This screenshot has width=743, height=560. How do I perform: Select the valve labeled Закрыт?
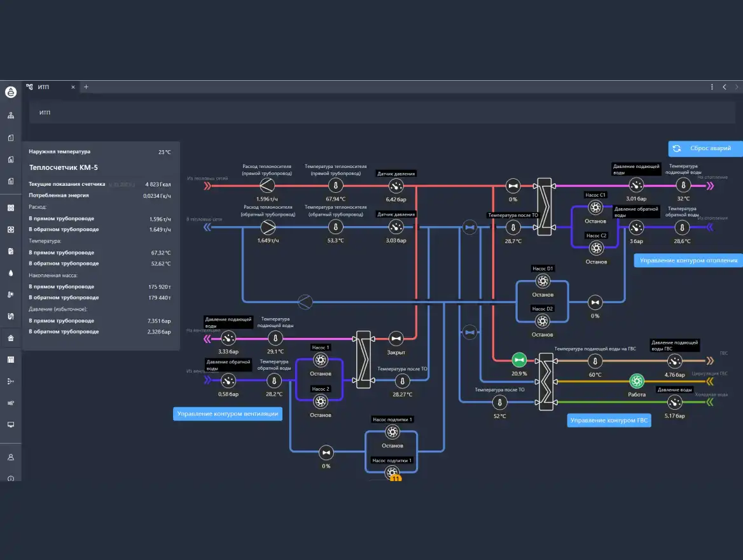(396, 338)
